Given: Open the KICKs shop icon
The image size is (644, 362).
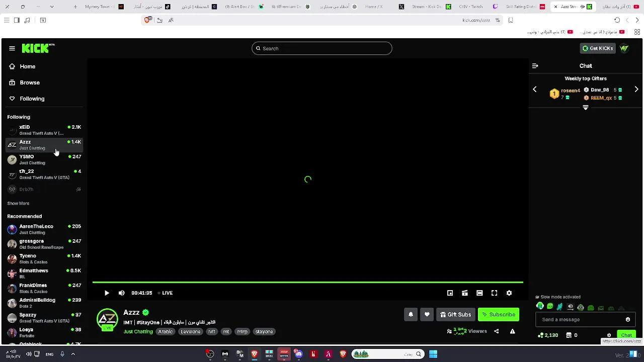Looking at the screenshot, I should click(x=569, y=335).
